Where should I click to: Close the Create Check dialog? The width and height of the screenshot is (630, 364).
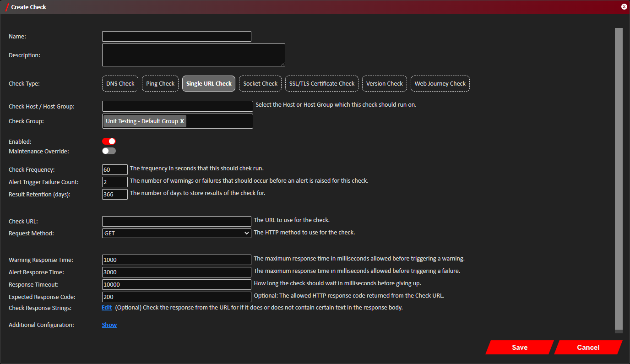624,7
